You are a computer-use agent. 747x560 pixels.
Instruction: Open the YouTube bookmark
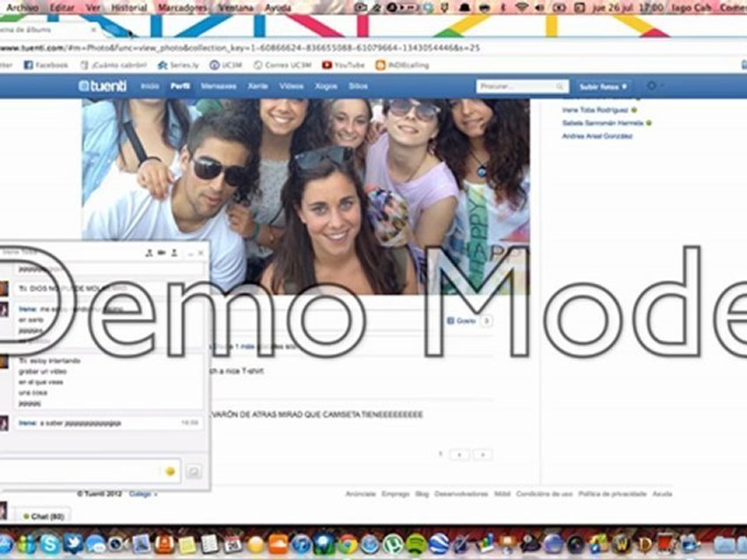click(x=343, y=65)
